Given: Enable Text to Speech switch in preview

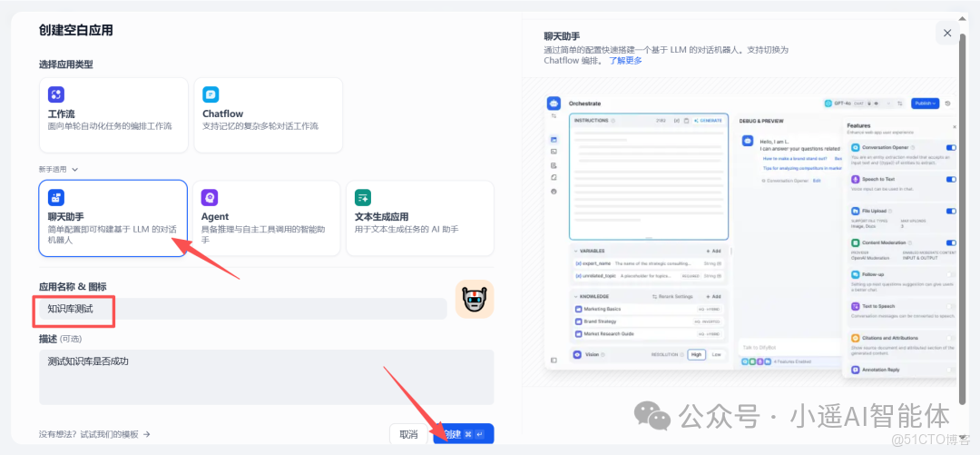Looking at the screenshot, I should click(951, 306).
